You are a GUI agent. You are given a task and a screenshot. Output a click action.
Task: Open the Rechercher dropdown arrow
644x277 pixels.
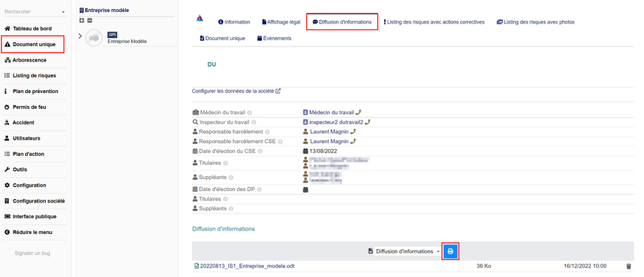tap(63, 12)
